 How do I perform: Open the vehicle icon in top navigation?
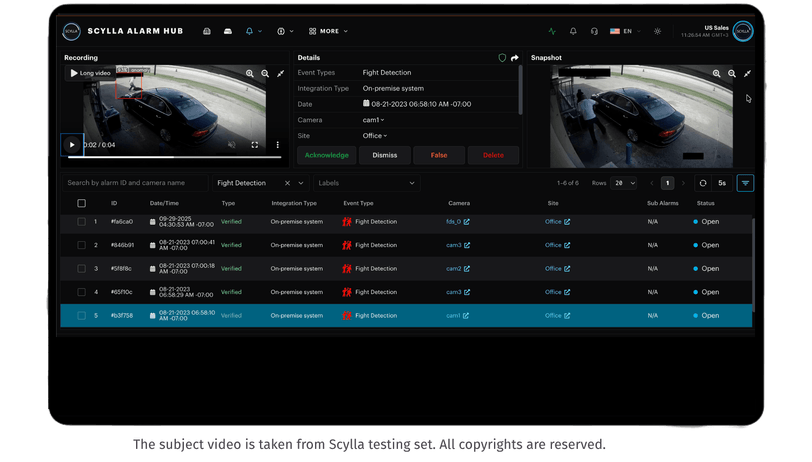(228, 31)
